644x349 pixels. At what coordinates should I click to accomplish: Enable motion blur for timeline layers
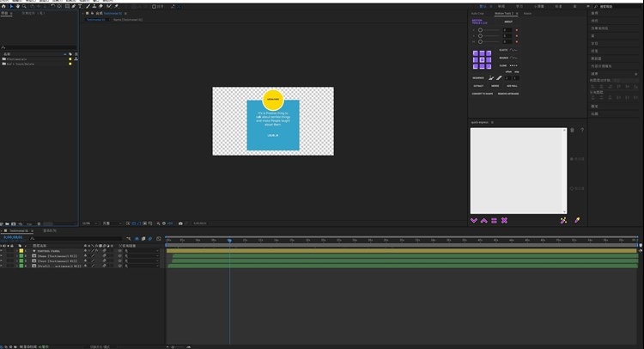coord(150,239)
